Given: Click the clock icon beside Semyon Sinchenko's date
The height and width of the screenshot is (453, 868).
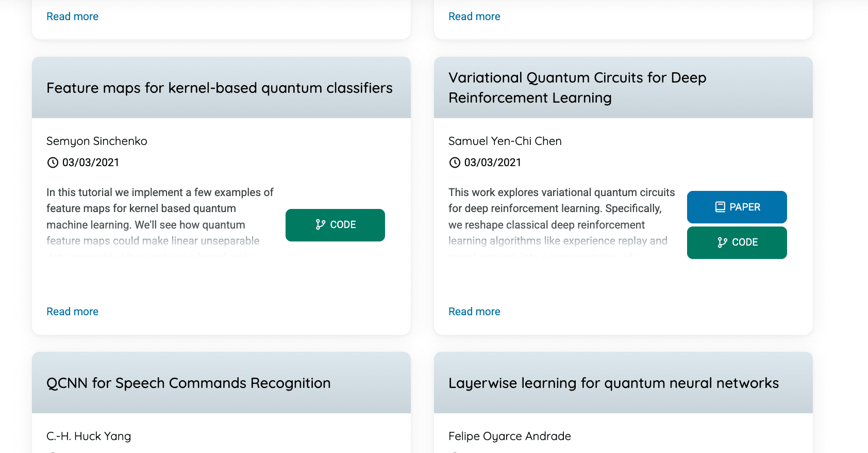Looking at the screenshot, I should pos(52,163).
